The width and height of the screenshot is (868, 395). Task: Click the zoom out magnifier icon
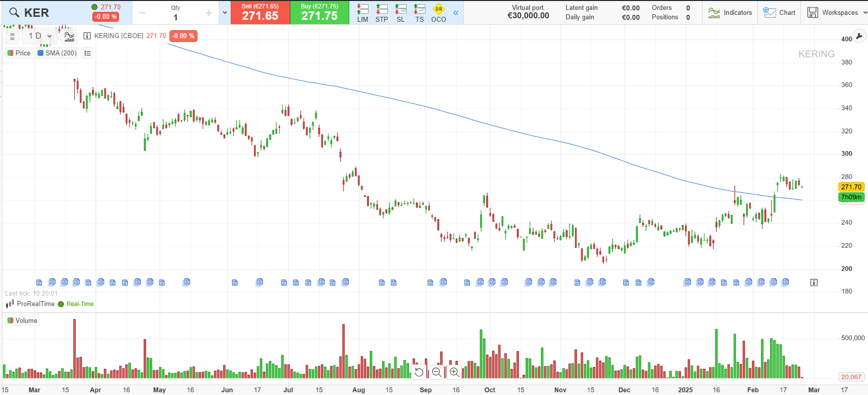tap(437, 372)
